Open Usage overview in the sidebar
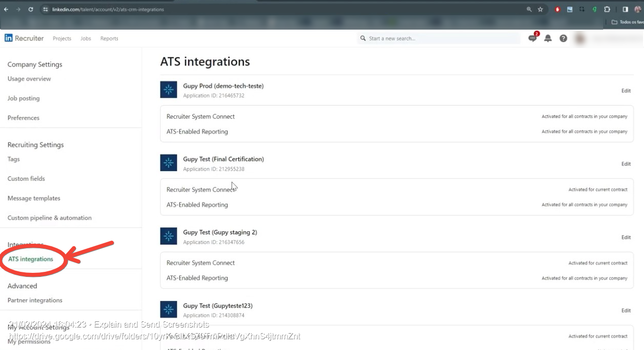The height and width of the screenshot is (350, 644). (29, 79)
